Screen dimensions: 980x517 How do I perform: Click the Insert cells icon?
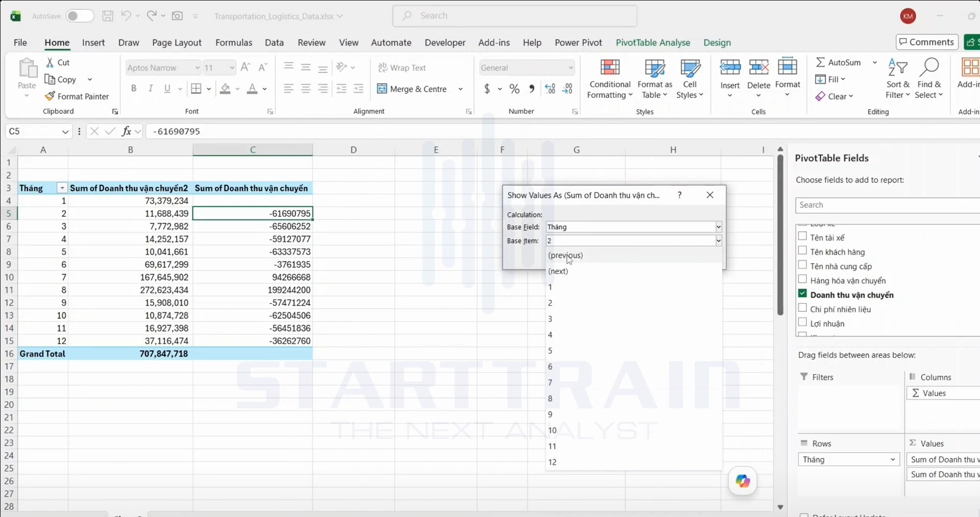(x=730, y=68)
